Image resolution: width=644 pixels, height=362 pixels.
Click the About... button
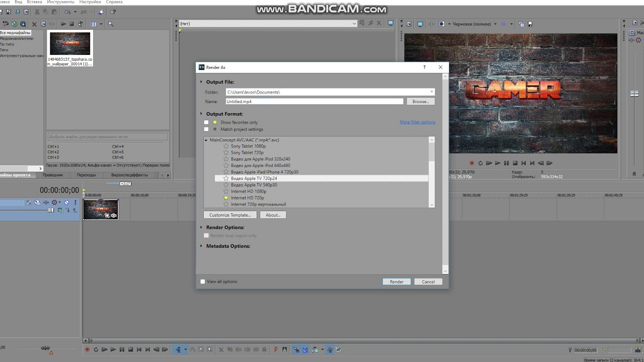(x=273, y=215)
